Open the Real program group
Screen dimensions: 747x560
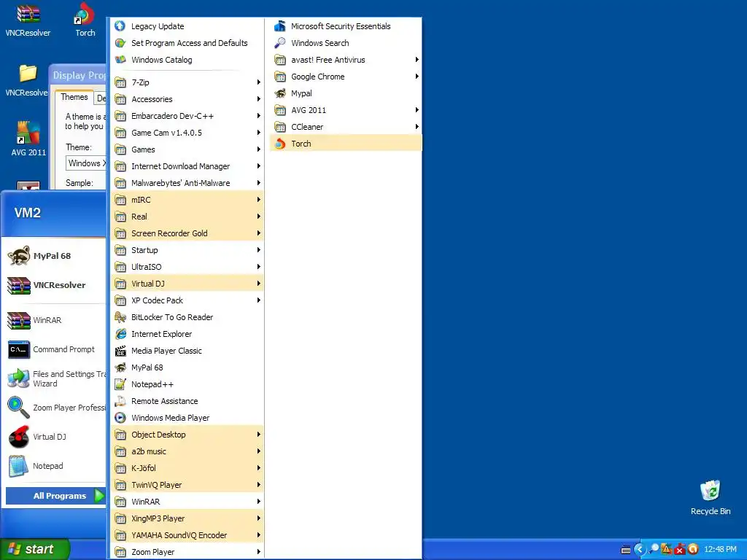click(x=187, y=217)
